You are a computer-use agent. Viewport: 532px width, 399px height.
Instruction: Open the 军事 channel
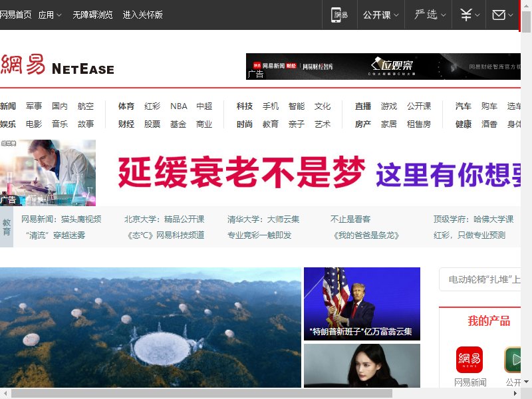[x=34, y=106]
